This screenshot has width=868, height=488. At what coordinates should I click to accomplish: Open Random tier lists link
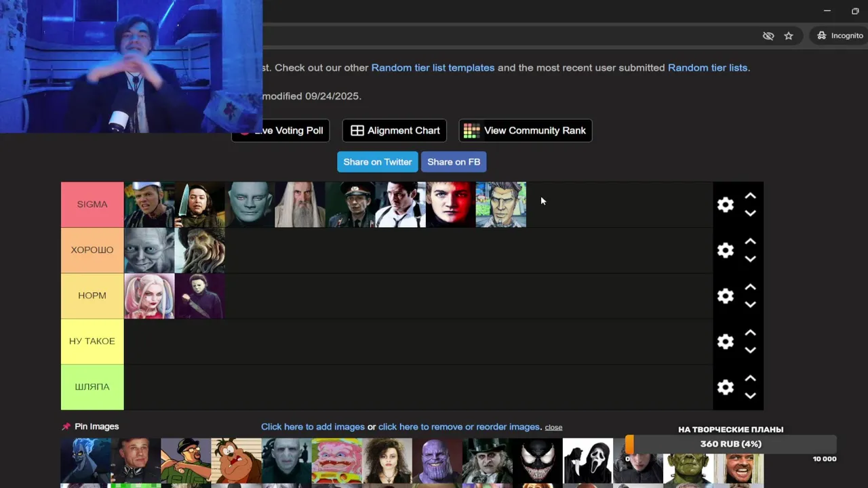point(707,68)
